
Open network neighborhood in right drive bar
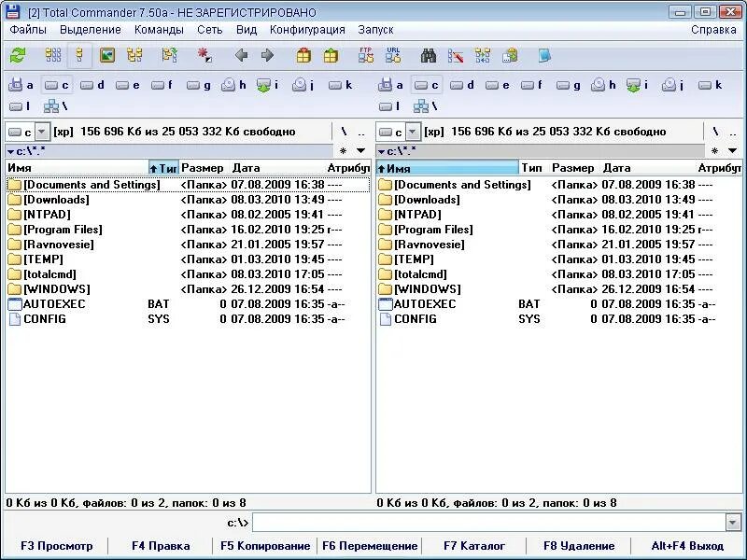coord(425,106)
